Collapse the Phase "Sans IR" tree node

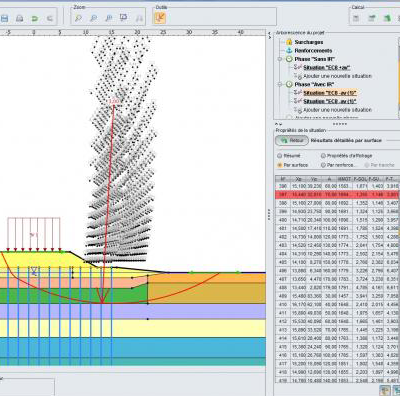coord(280,59)
